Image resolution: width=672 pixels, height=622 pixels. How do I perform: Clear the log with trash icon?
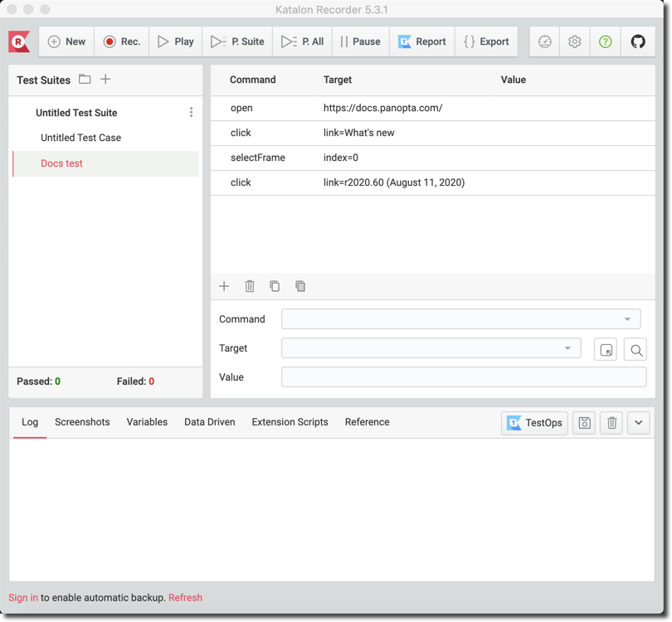[611, 423]
